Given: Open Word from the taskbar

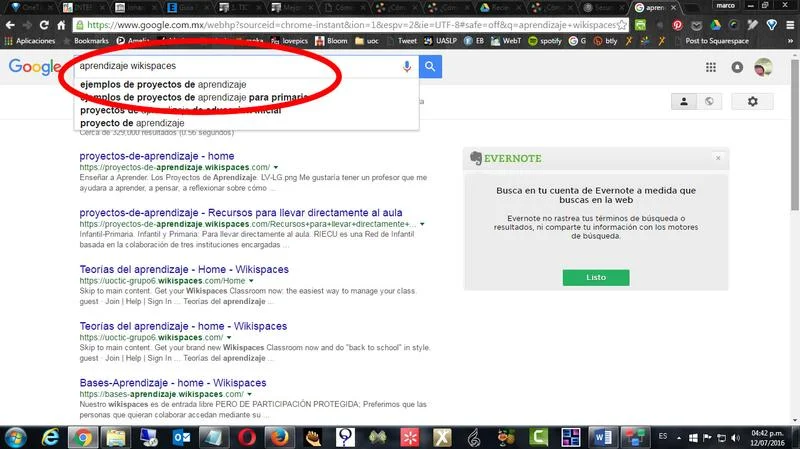Looking at the screenshot, I should point(603,438).
